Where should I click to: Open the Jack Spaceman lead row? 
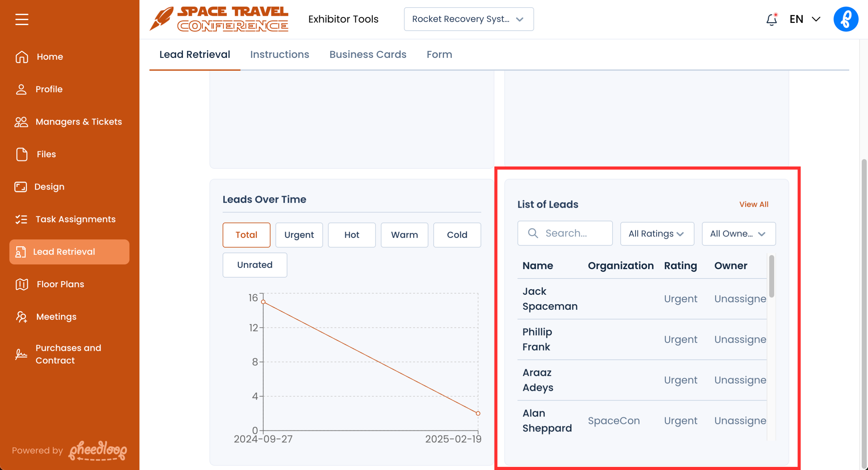(642, 299)
